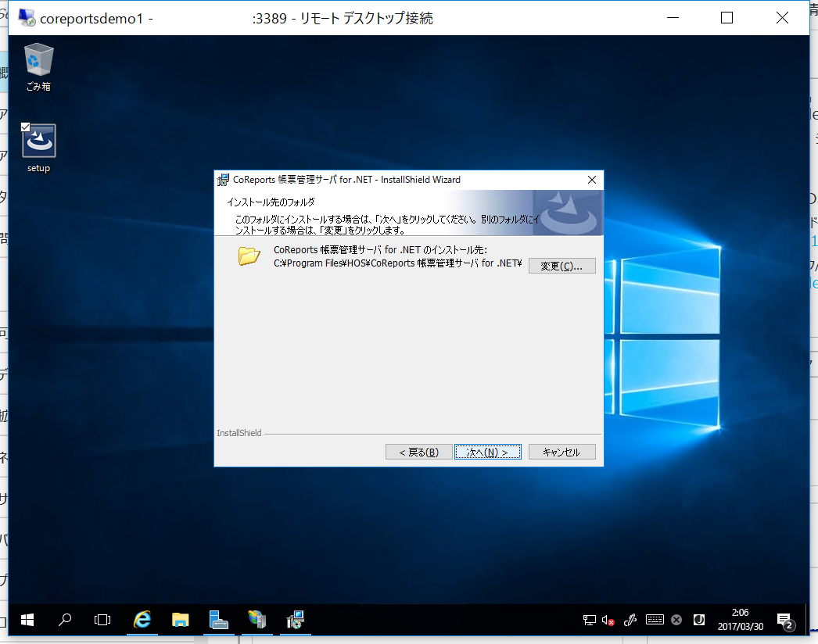This screenshot has width=818, height=644.
Task: Open the touch keyboard tray icon
Action: 655,620
